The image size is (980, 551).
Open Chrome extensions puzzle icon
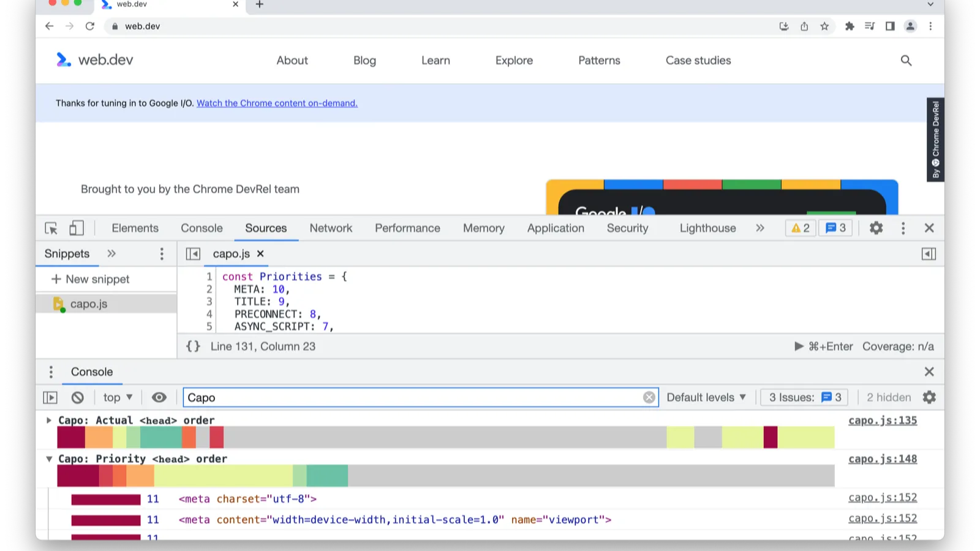tap(850, 26)
